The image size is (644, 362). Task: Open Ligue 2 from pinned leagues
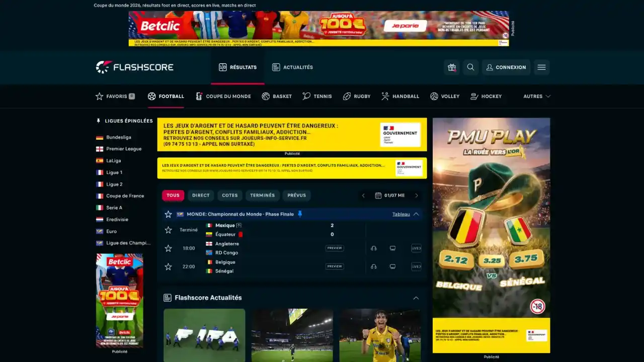tap(114, 184)
